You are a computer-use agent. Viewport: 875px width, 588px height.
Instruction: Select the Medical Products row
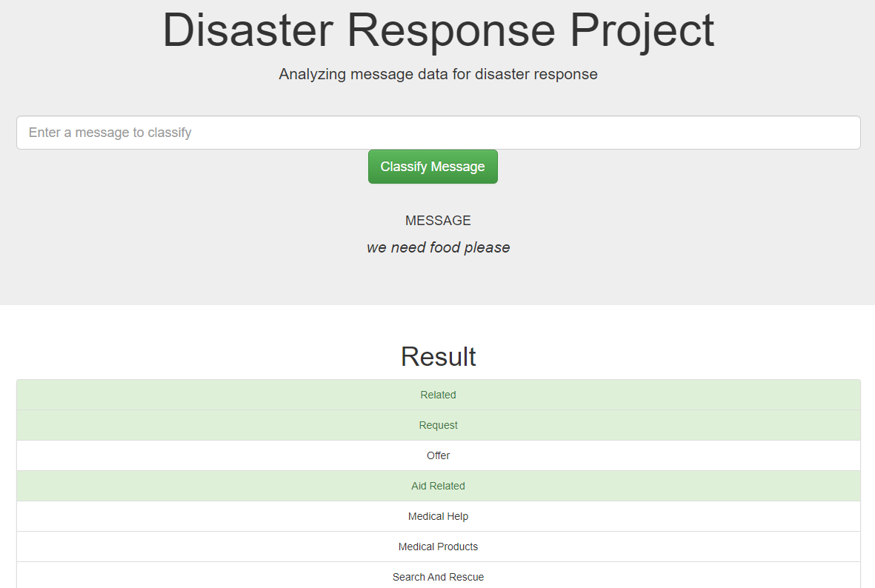tap(438, 547)
